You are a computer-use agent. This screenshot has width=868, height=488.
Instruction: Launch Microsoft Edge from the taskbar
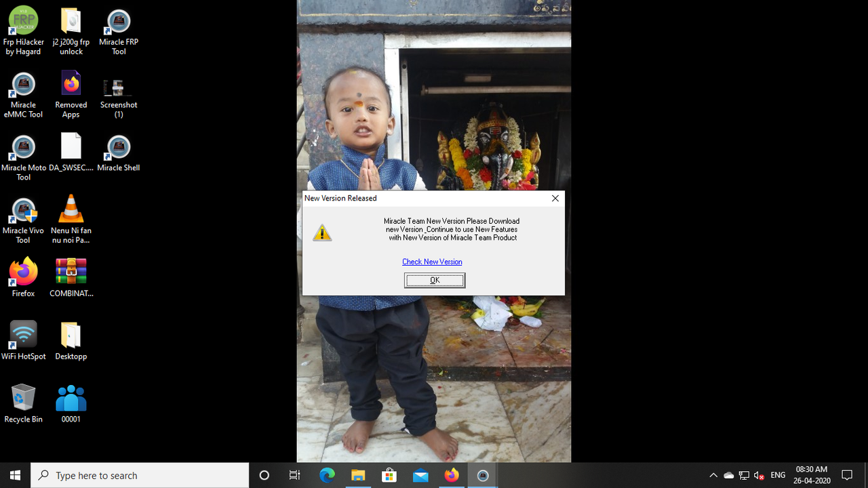(327, 475)
